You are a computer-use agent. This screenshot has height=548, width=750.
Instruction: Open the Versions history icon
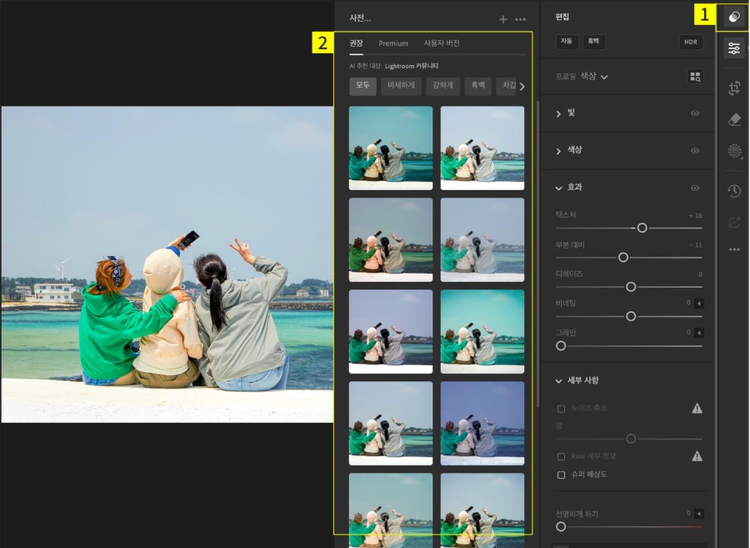coord(735,191)
